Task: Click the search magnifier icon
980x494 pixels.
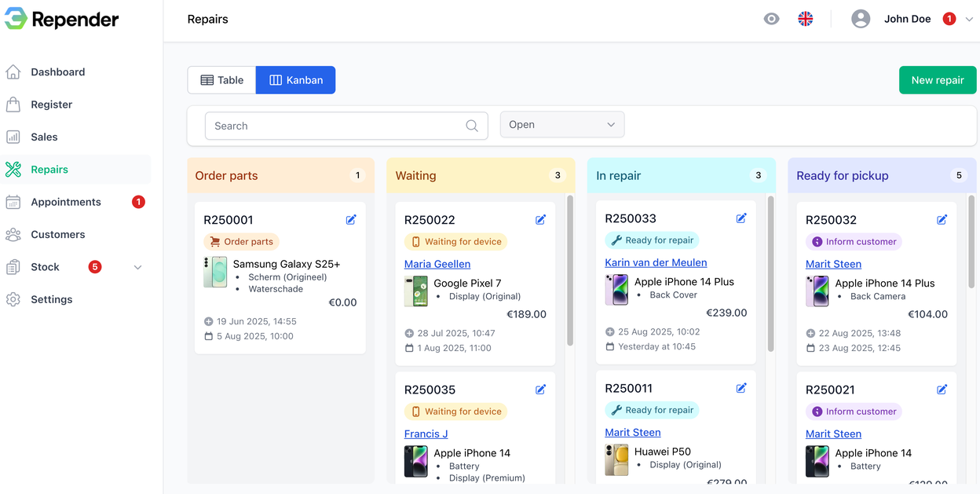Action: tap(471, 126)
